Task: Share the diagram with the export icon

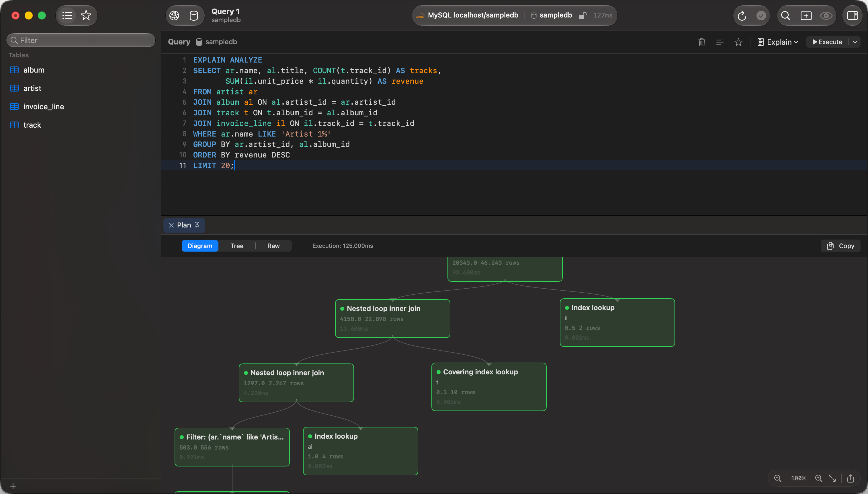Action: 851,479
